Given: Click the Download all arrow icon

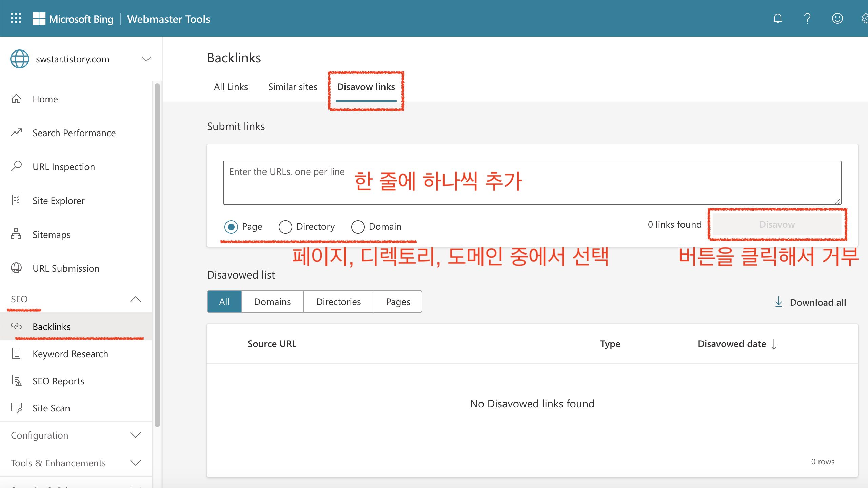Looking at the screenshot, I should pyautogui.click(x=778, y=302).
